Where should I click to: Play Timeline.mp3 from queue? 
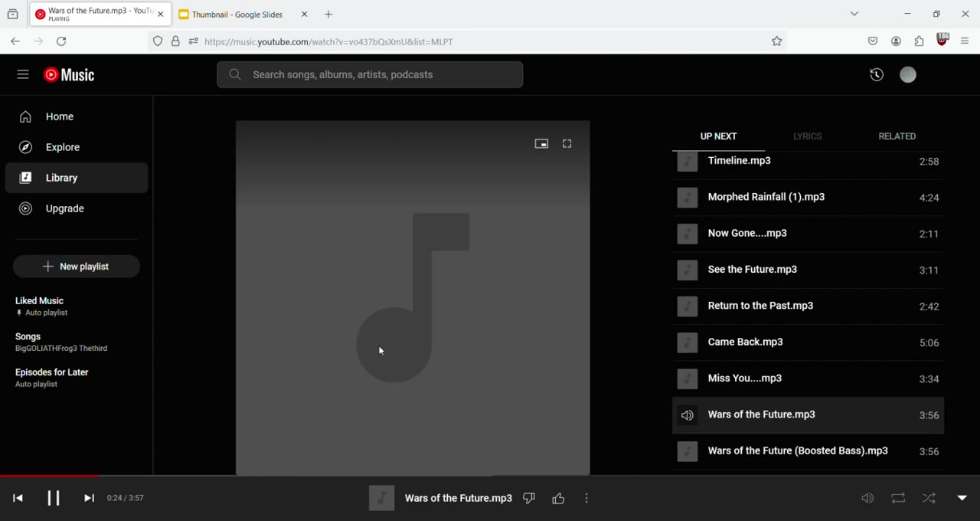coord(808,162)
